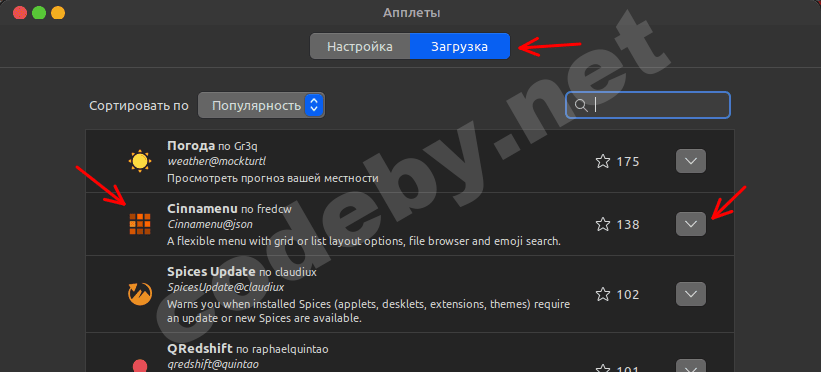The image size is (821, 372).
Task: Click the 'Просмотреть прогноз вашей местности' description
Action: point(273,178)
